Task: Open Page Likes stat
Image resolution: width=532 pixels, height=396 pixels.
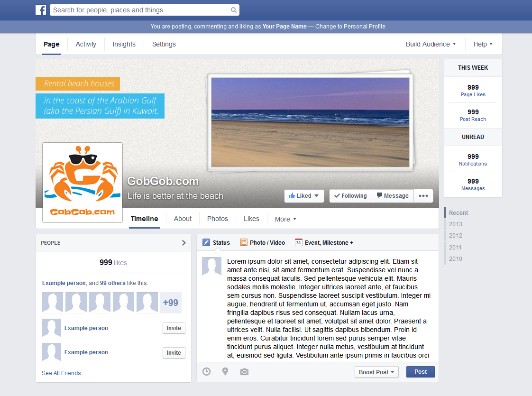Action: (473, 90)
